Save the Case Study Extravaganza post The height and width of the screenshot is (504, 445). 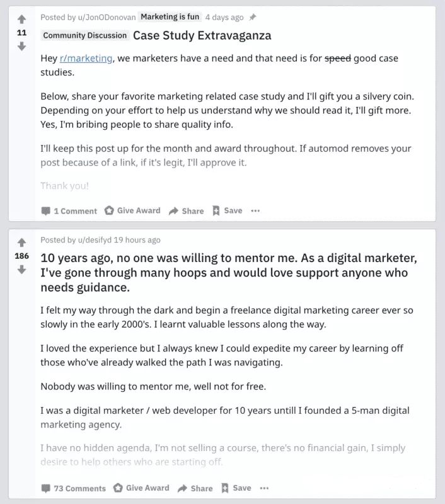pyautogui.click(x=228, y=210)
